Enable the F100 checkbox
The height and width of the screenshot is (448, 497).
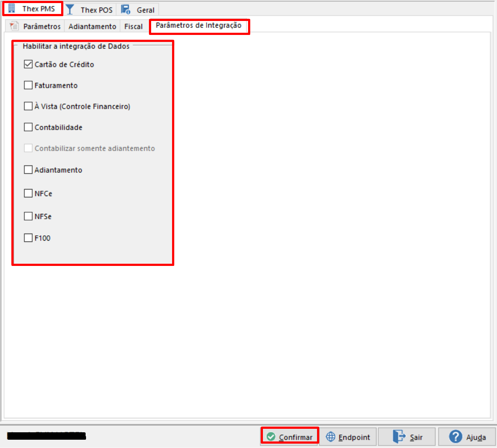(28, 238)
